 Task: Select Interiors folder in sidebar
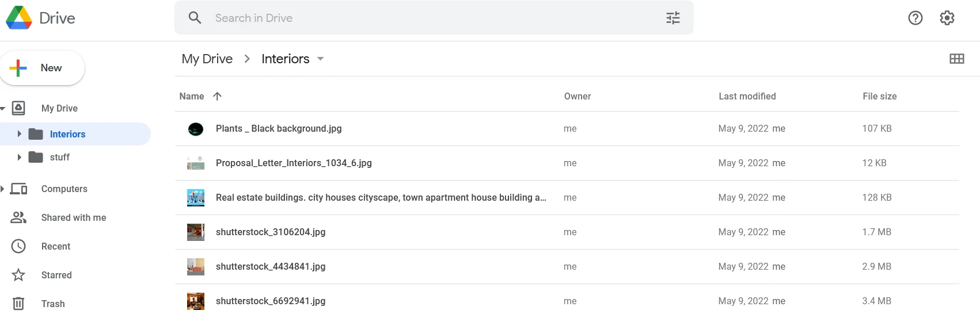pyautogui.click(x=67, y=134)
